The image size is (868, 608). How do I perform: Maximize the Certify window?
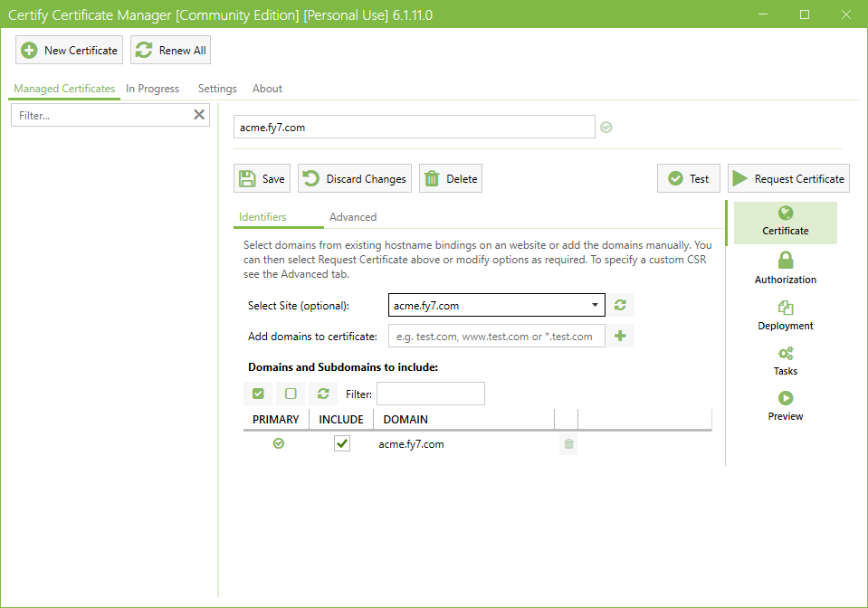tap(805, 14)
